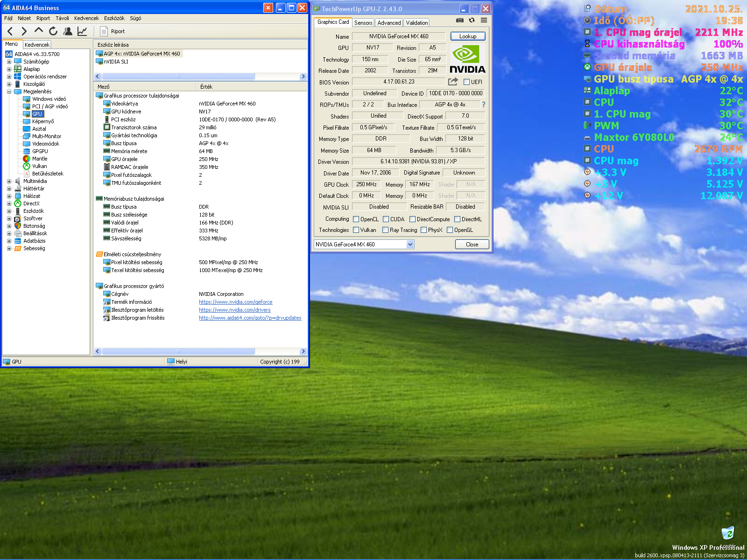Open the Nézet menu
The width and height of the screenshot is (747, 560).
[24, 18]
